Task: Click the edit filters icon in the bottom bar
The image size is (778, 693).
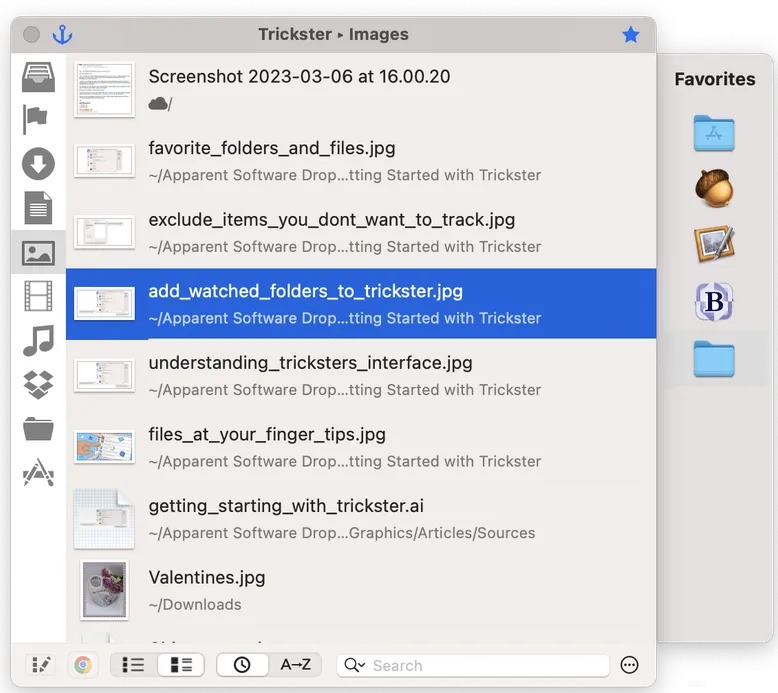Action: tap(41, 665)
